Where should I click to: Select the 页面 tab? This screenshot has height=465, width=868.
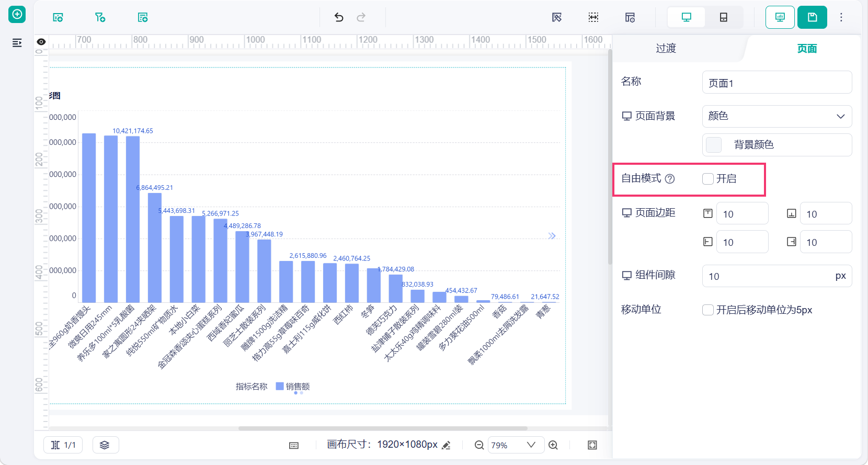(807, 49)
